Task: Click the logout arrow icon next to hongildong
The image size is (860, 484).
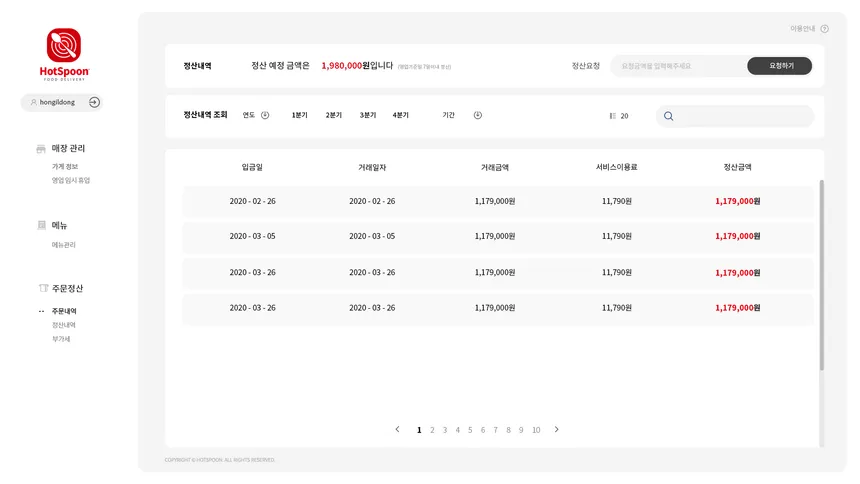Action: tap(94, 102)
